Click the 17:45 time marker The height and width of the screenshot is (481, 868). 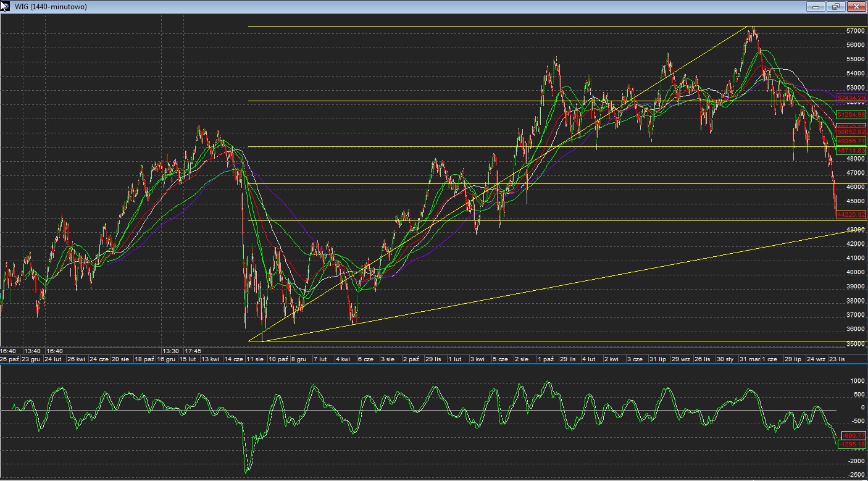193,351
